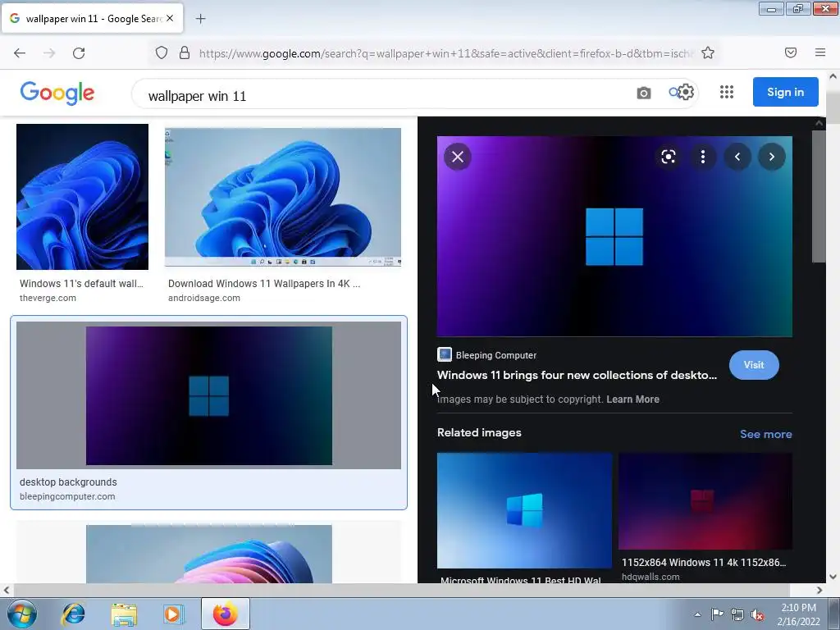Click the page vertical scrollbar up arrow
840x630 pixels.
(833, 76)
